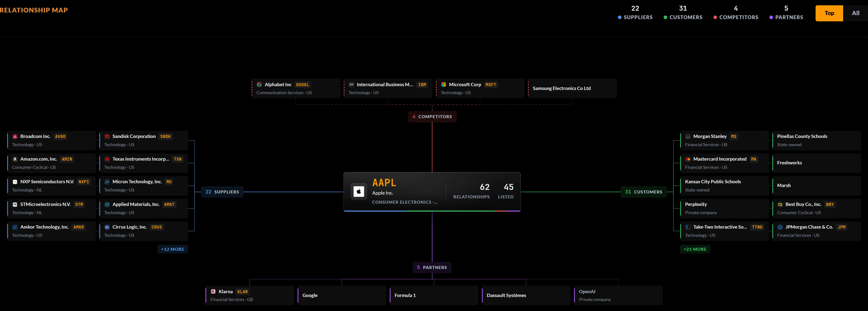Click the Klarna logo icon
The width and height of the screenshot is (868, 311).
[x=213, y=291]
